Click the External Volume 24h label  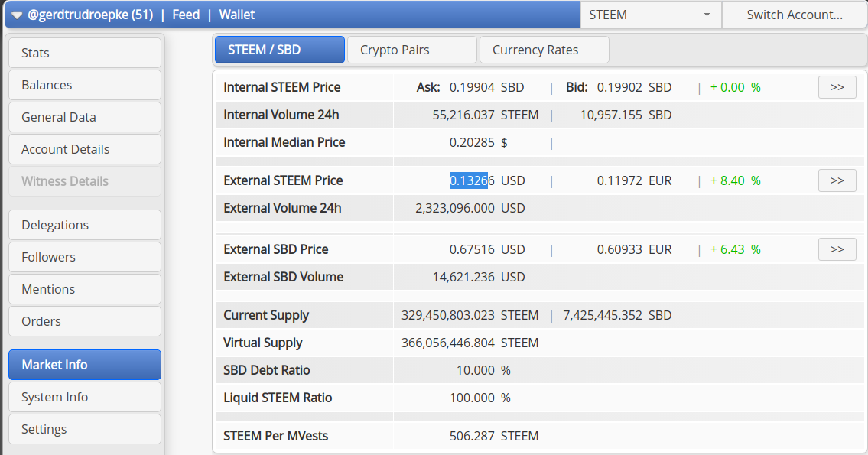click(x=282, y=208)
